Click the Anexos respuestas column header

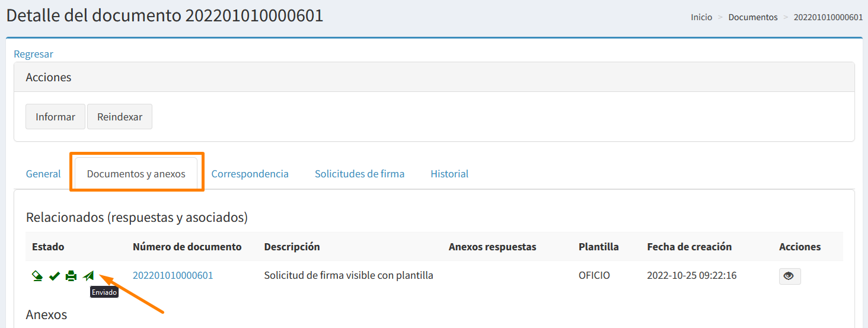click(x=493, y=247)
